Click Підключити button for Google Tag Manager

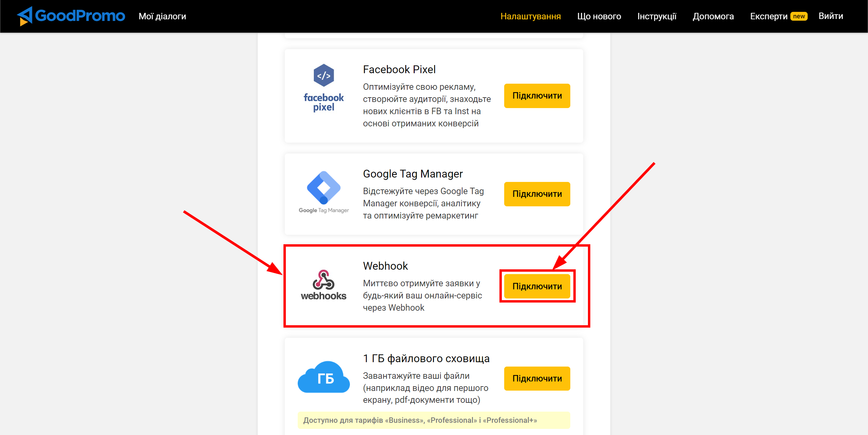point(536,194)
